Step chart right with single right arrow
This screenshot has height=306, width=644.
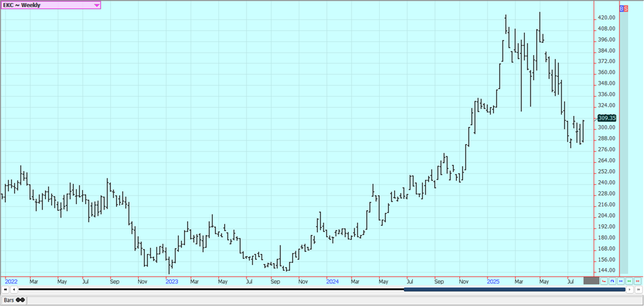click(630, 289)
